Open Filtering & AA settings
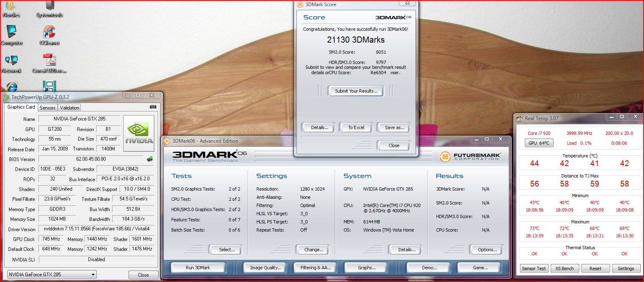Image resolution: width=644 pixels, height=282 pixels. (x=316, y=268)
